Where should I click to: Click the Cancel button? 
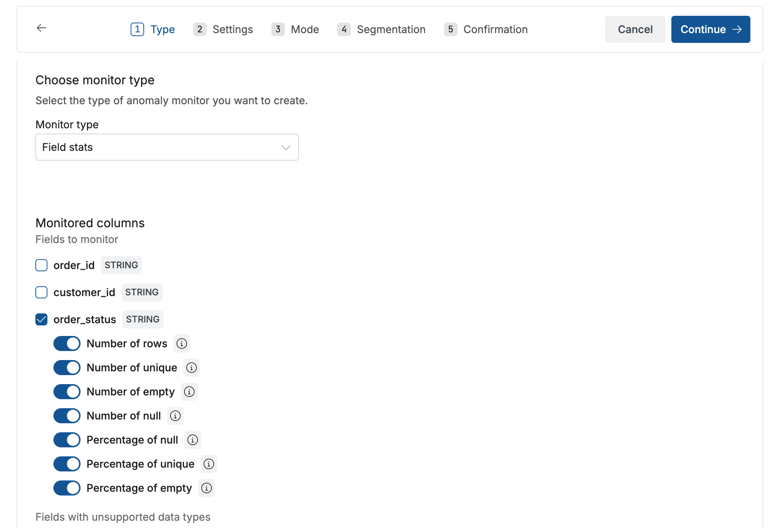[635, 29]
